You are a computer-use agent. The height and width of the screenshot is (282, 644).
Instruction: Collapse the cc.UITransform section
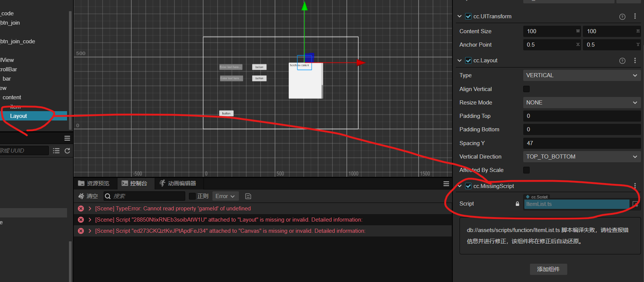(x=460, y=16)
